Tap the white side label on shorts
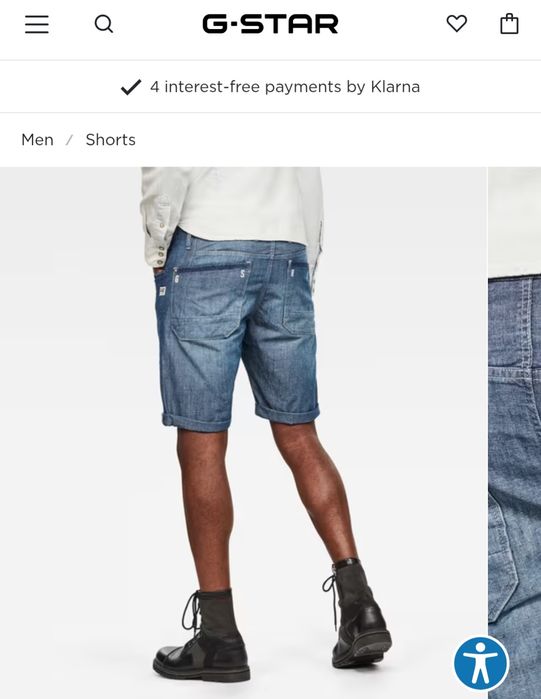 (x=162, y=291)
